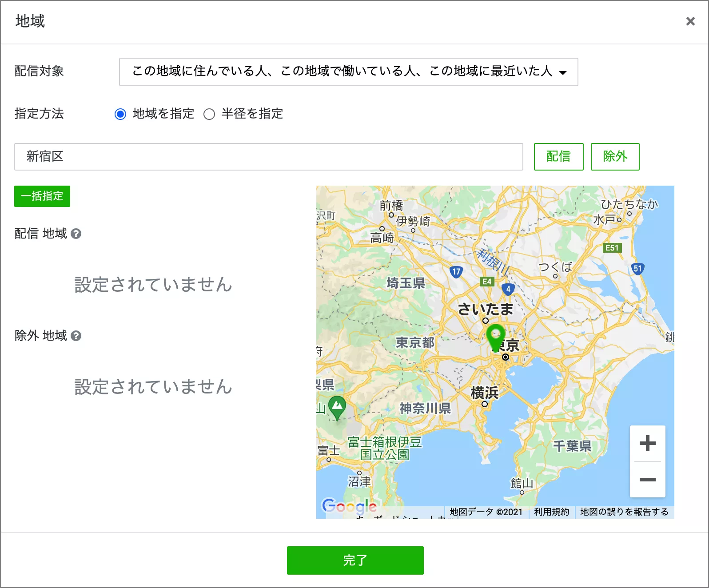This screenshot has height=588, width=709.
Task: Click 地図の誤りを報告する link
Action: tap(624, 512)
